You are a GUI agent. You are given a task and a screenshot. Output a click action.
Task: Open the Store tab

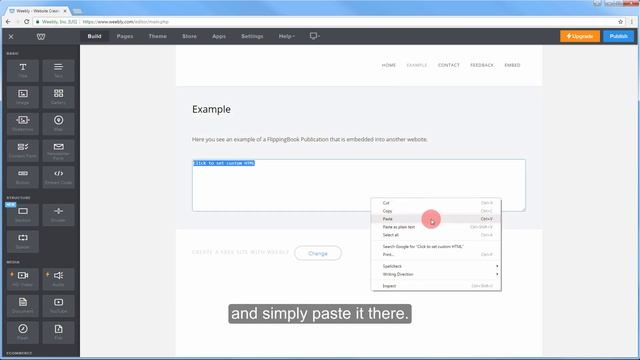(189, 36)
